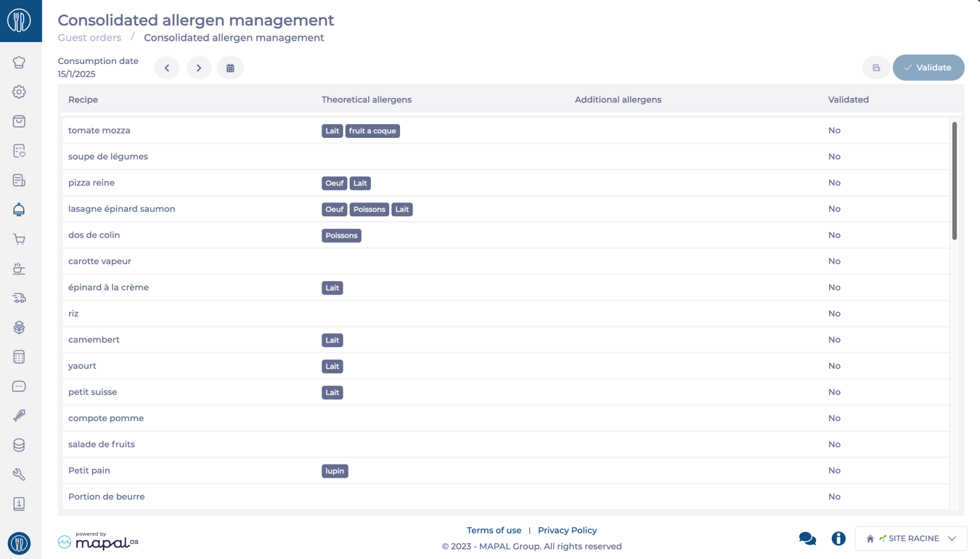Expand the SITE RACINE site selector
Viewport: 980px width, 559px height.
(x=911, y=539)
